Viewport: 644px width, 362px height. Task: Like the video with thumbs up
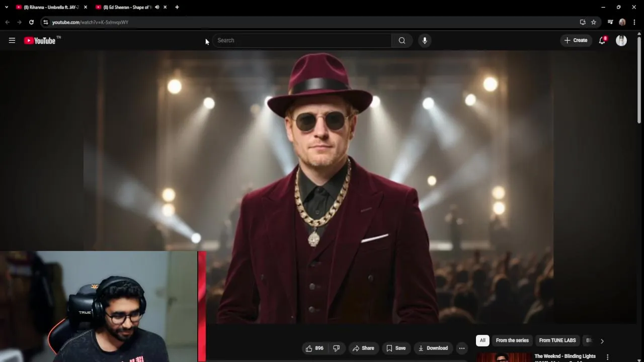pyautogui.click(x=314, y=348)
